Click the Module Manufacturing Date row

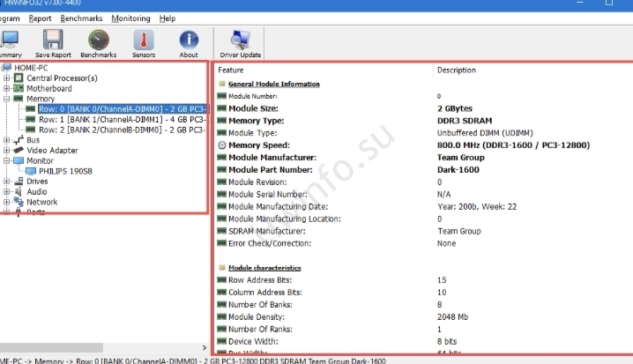point(424,206)
